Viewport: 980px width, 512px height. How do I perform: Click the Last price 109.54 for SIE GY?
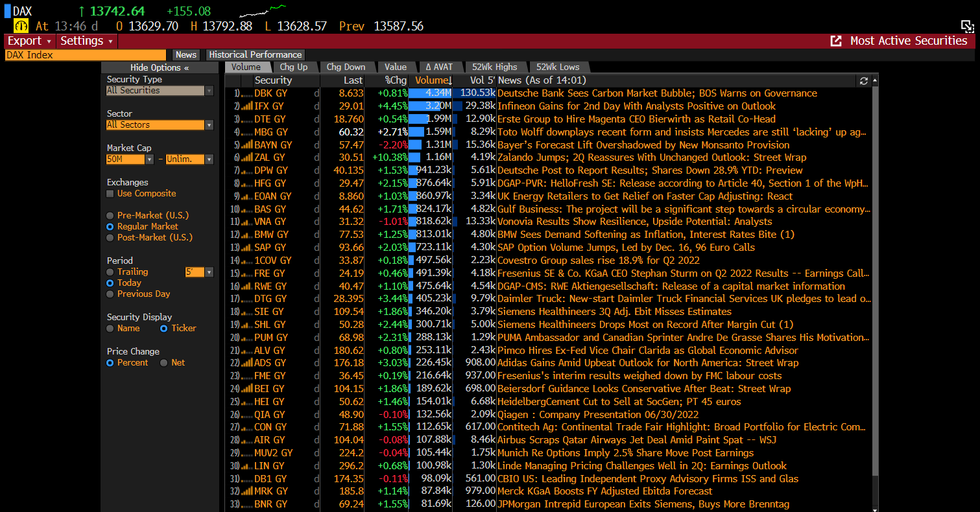tap(348, 312)
